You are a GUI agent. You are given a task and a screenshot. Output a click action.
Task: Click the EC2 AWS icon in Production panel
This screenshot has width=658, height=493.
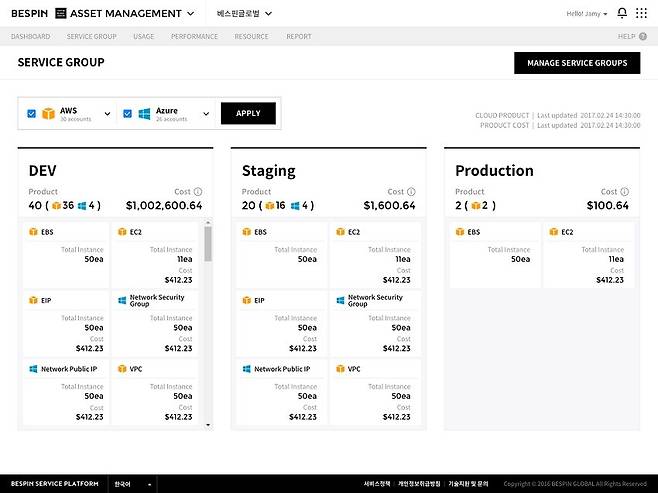click(x=553, y=232)
